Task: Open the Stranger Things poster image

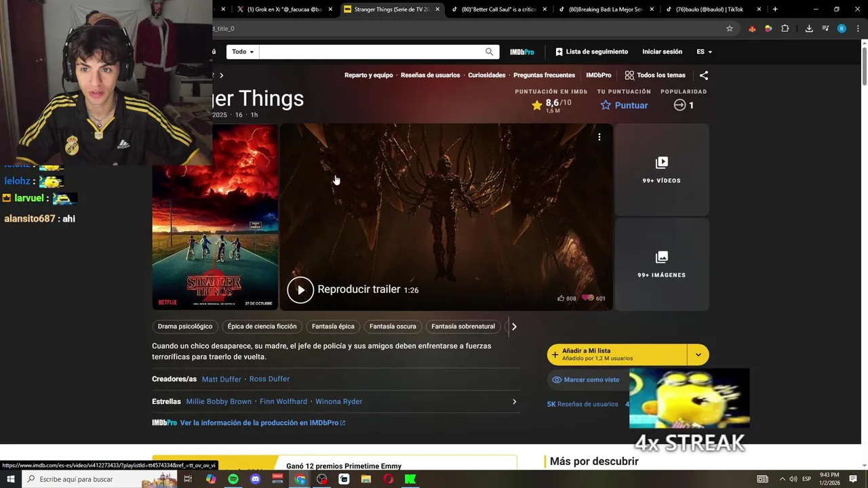Action: (x=215, y=217)
